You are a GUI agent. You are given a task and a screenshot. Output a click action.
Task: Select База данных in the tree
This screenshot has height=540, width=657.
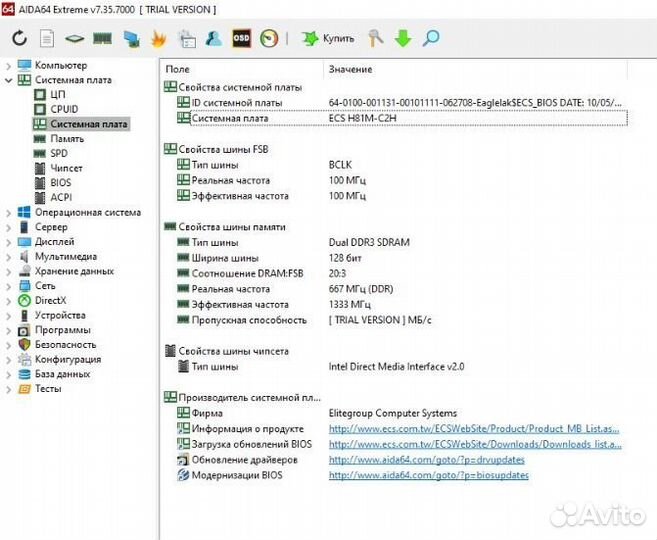click(x=54, y=374)
